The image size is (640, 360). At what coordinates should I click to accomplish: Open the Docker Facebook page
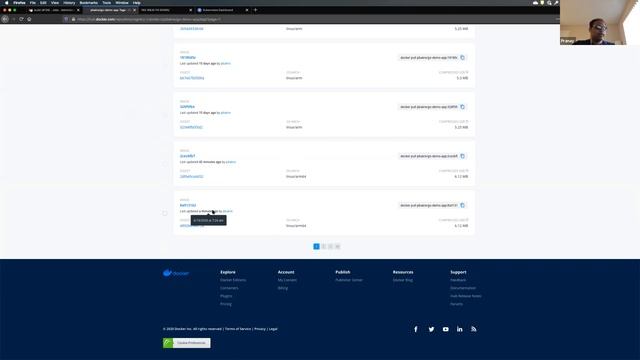[416, 329]
